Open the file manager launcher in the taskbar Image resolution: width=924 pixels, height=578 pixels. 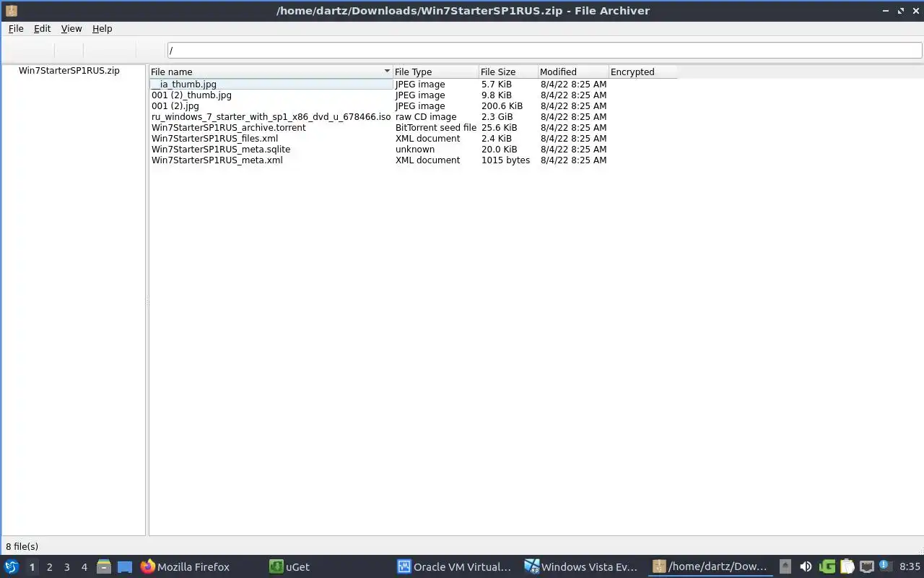[x=104, y=567]
